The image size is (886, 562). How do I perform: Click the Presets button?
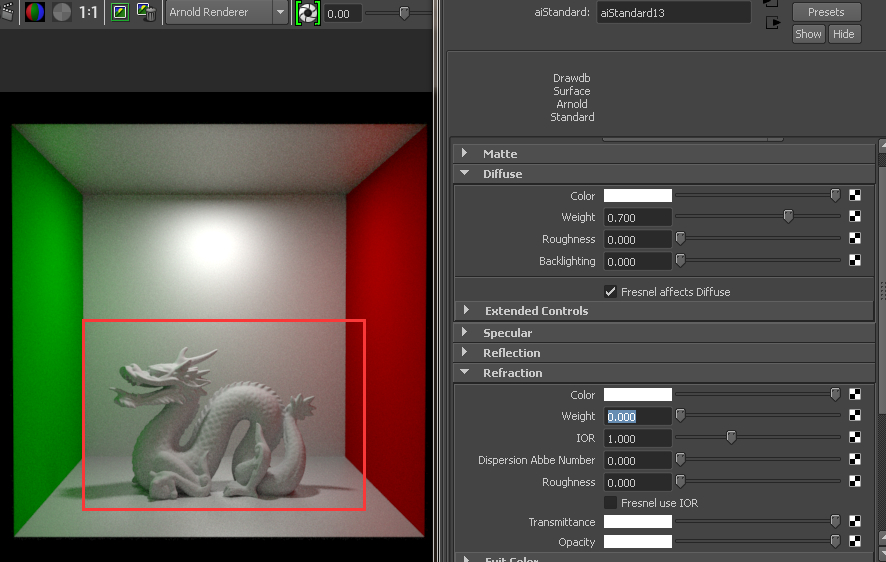pyautogui.click(x=826, y=12)
